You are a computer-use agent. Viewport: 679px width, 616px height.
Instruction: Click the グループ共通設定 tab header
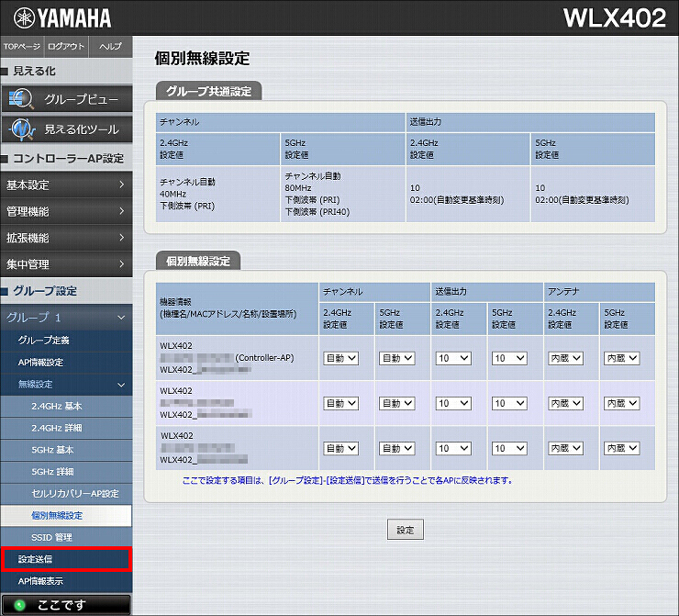208,91
